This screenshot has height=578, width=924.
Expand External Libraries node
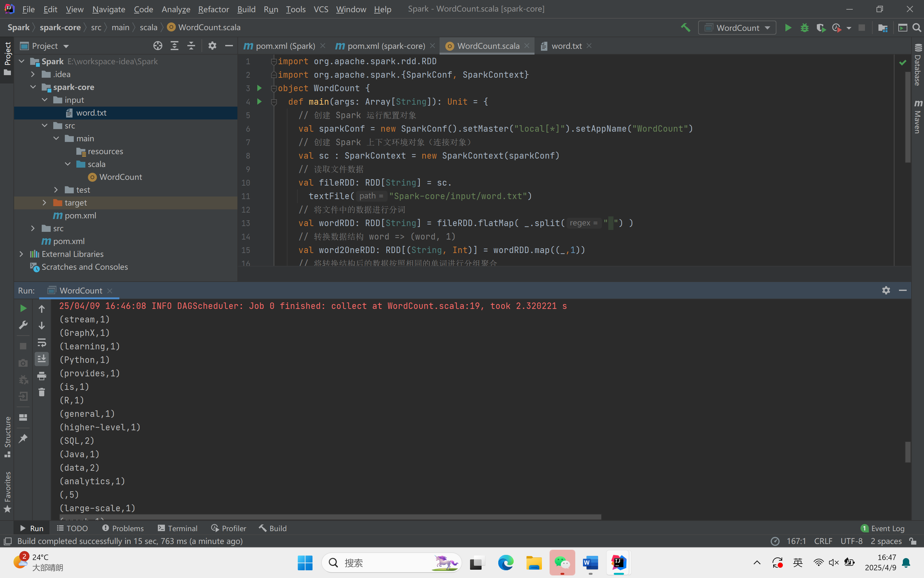(22, 254)
